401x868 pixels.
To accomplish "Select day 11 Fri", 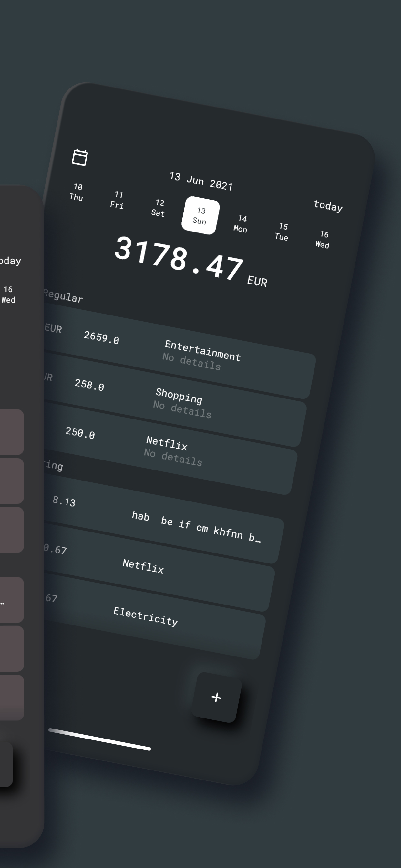I will pyautogui.click(x=118, y=200).
